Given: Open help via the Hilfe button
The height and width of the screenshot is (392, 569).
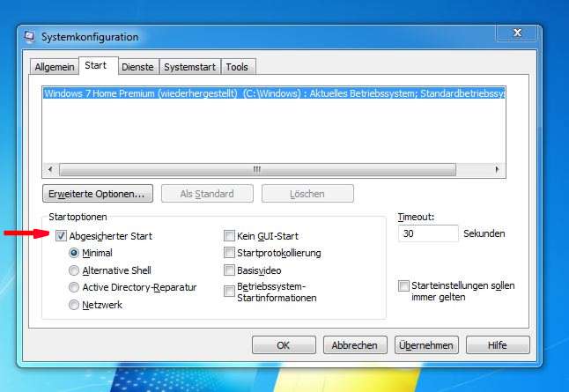Looking at the screenshot, I should [x=498, y=344].
